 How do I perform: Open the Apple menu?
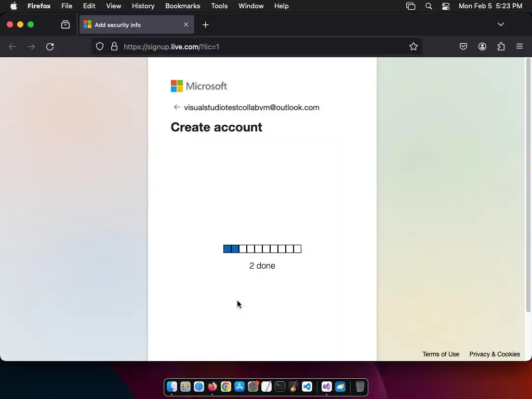(14, 6)
